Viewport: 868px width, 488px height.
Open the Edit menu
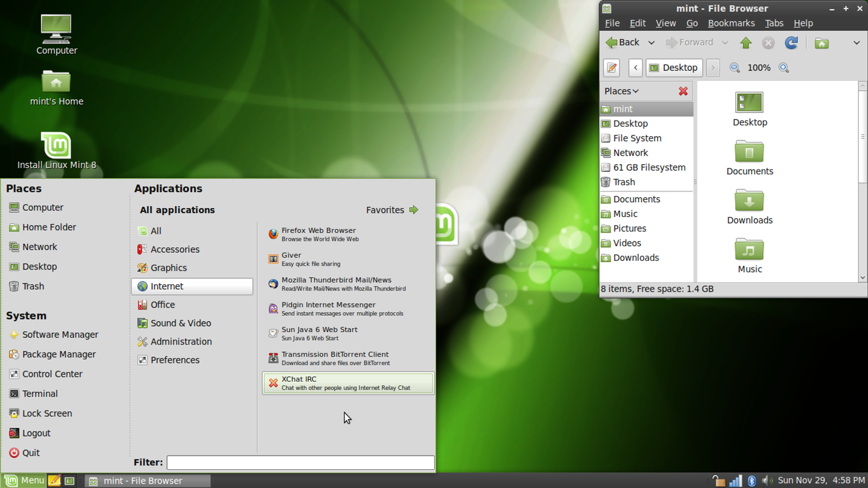click(x=638, y=23)
